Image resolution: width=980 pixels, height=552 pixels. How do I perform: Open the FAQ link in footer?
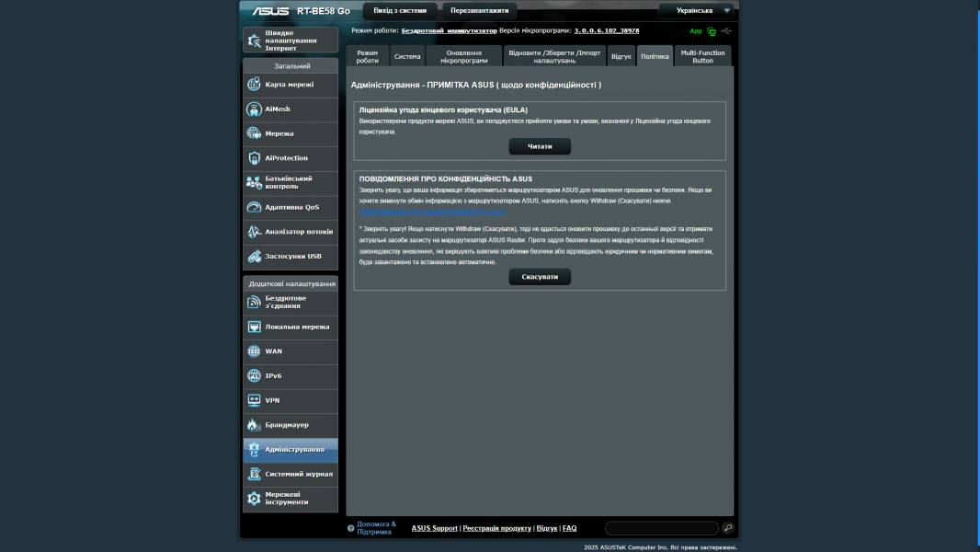click(x=569, y=528)
